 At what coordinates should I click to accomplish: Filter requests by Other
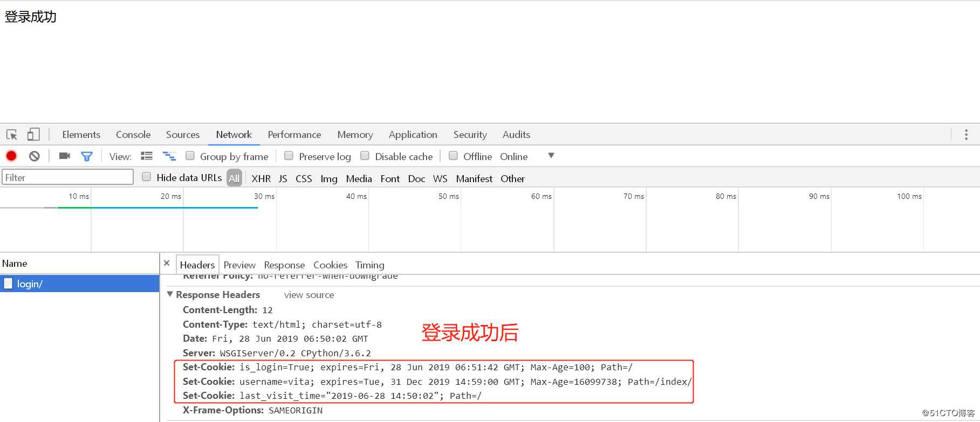pyautogui.click(x=512, y=178)
